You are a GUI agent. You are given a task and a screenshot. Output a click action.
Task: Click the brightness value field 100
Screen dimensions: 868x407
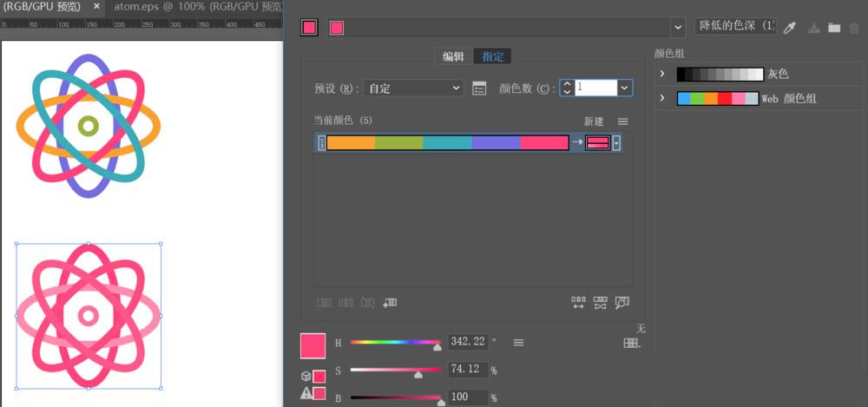468,397
